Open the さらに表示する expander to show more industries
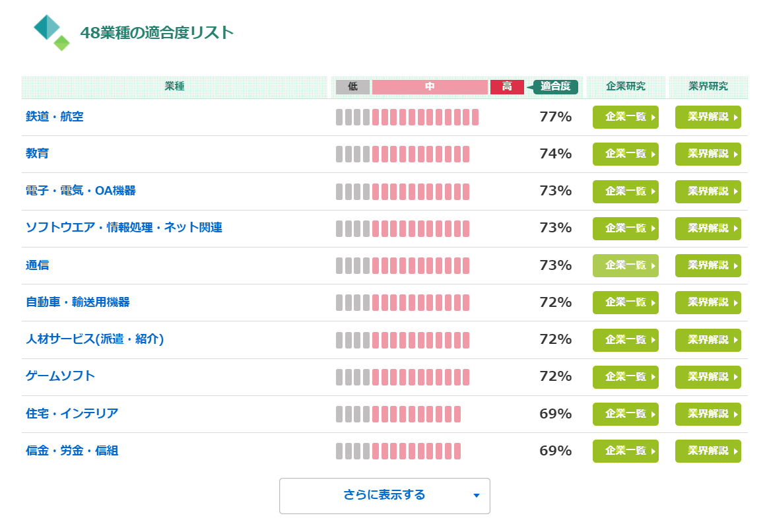767x532 pixels. point(385,496)
